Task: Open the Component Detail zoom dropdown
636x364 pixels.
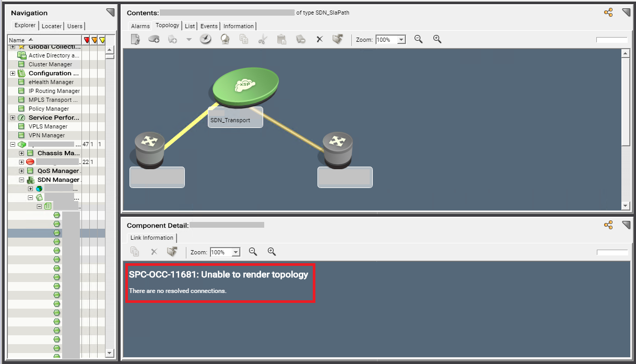Action: pos(235,252)
